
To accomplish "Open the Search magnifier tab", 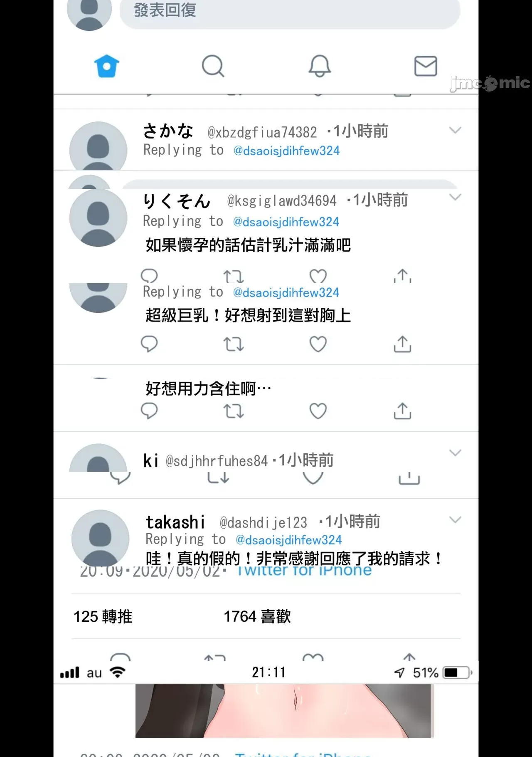I will [x=213, y=66].
